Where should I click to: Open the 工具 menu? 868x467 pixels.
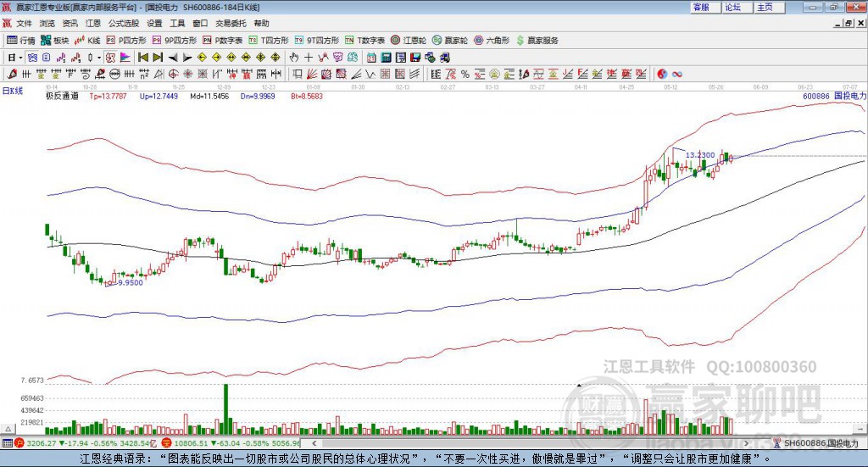pyautogui.click(x=177, y=23)
